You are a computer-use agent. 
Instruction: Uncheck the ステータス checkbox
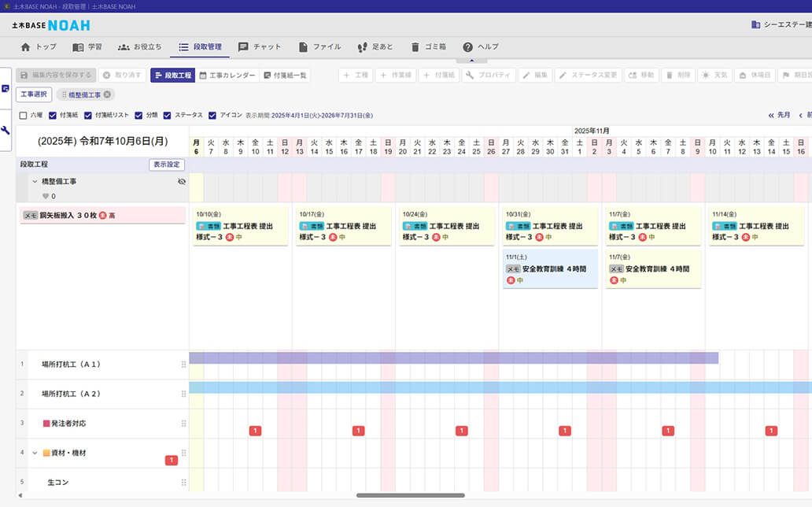[168, 115]
